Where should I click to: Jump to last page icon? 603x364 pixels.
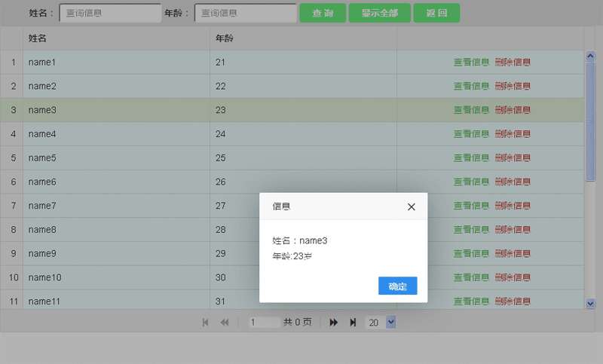tap(353, 323)
